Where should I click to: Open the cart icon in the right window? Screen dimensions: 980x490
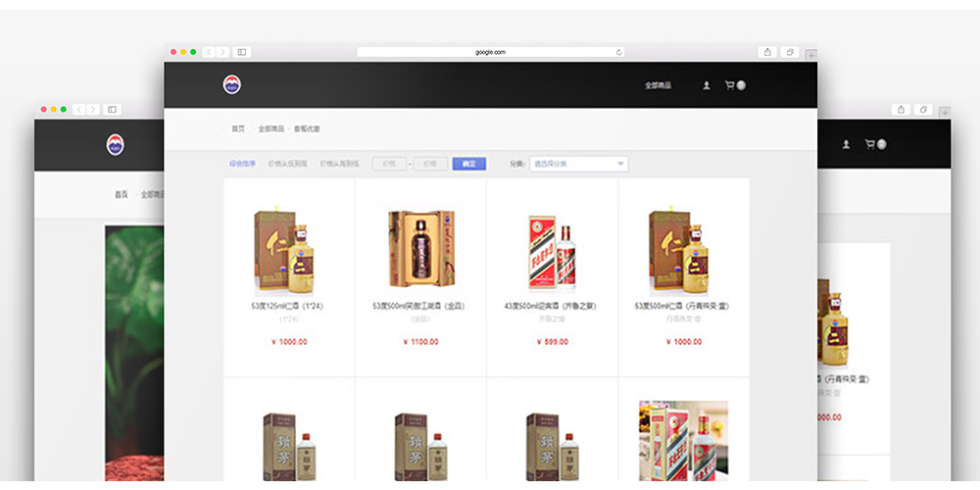pos(869,144)
